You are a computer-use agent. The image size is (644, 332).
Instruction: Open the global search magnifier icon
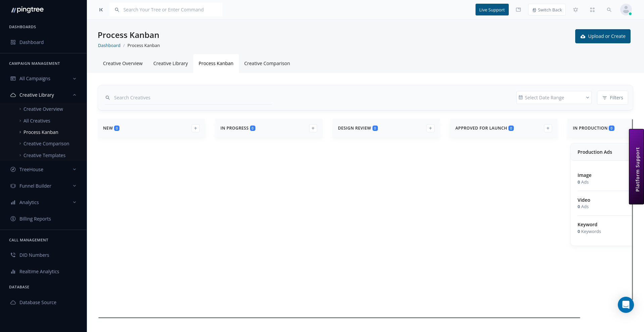(609, 10)
